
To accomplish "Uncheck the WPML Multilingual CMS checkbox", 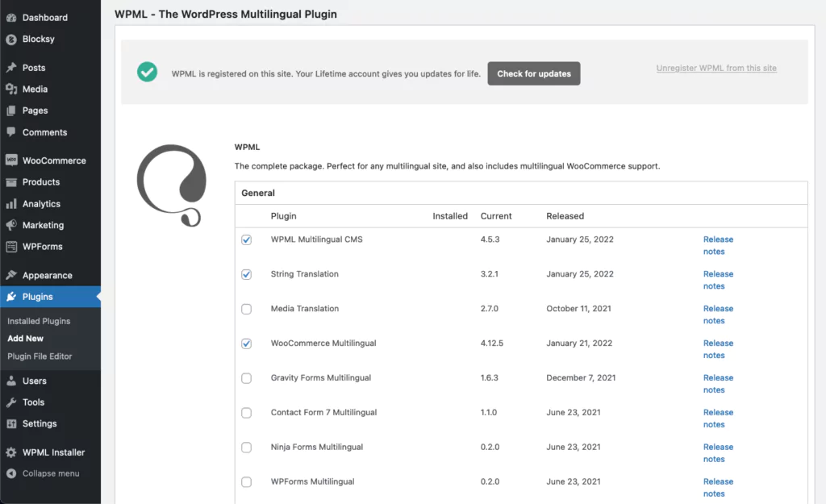I will [246, 240].
